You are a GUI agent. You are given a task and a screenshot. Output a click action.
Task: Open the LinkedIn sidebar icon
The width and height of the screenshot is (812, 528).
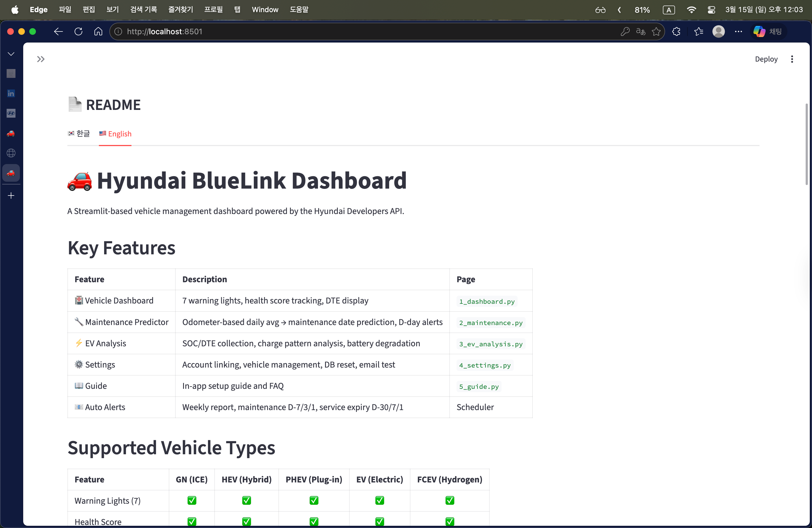coord(10,93)
